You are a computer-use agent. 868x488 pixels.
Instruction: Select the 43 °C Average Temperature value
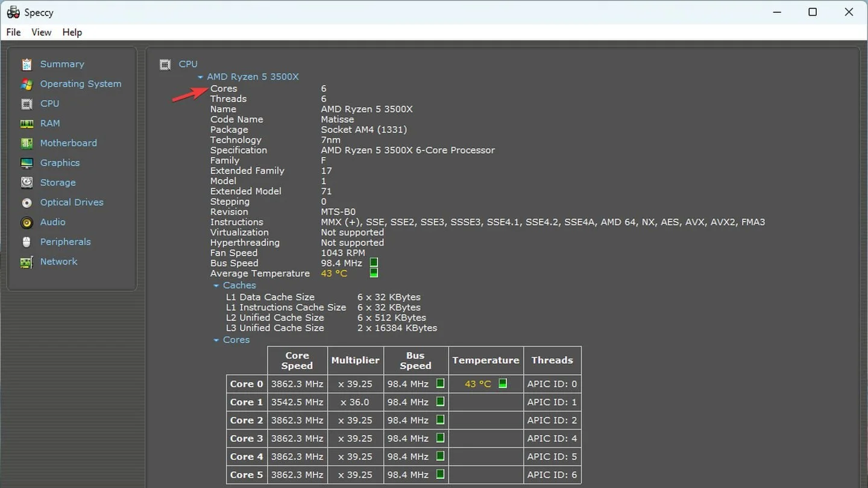(x=334, y=274)
